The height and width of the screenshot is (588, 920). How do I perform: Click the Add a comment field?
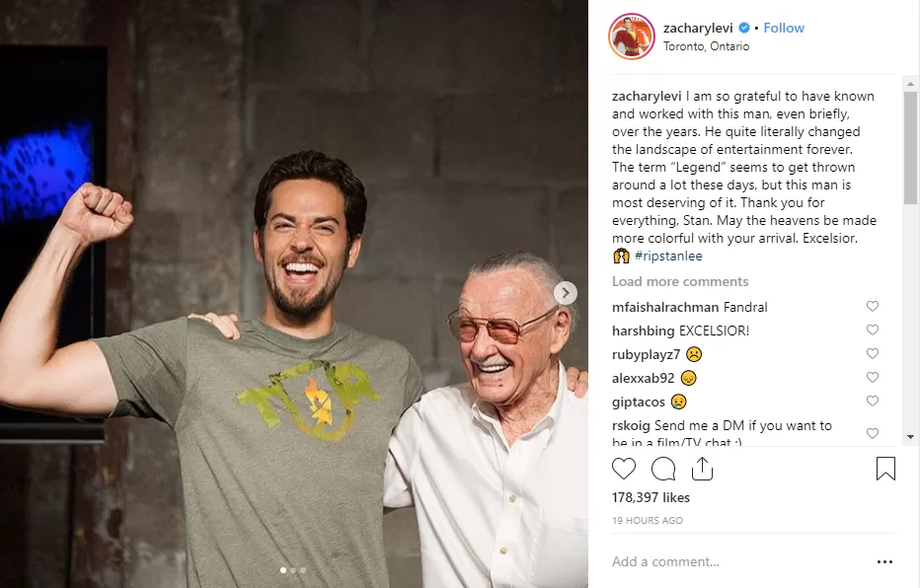[x=730, y=562]
